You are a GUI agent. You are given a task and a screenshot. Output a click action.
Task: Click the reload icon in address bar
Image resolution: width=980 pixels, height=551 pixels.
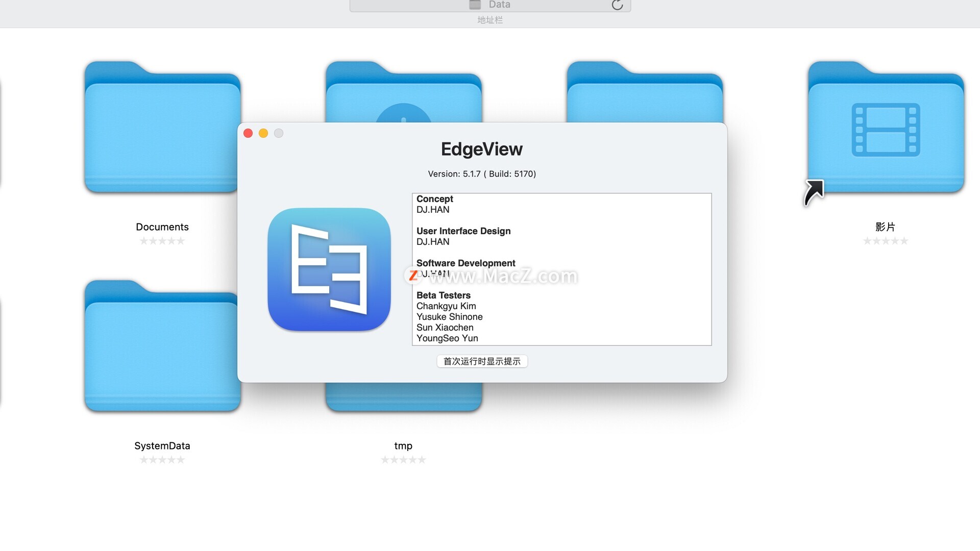point(617,5)
